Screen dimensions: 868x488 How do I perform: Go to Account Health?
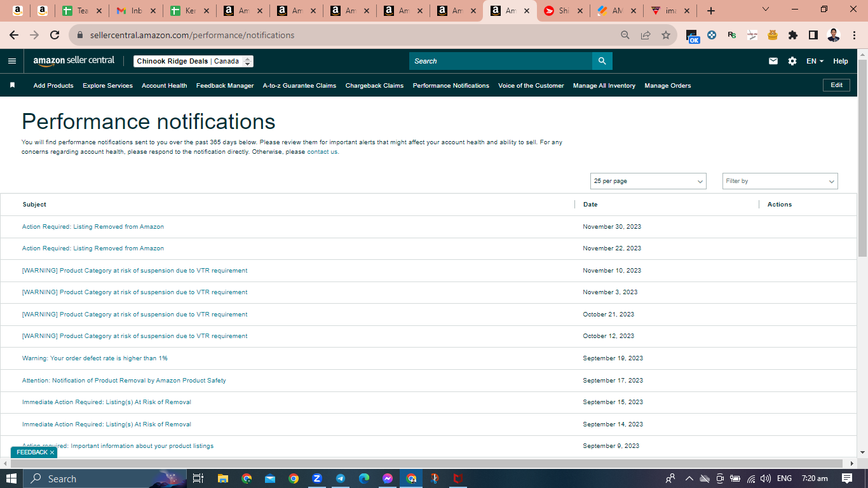tap(165, 85)
